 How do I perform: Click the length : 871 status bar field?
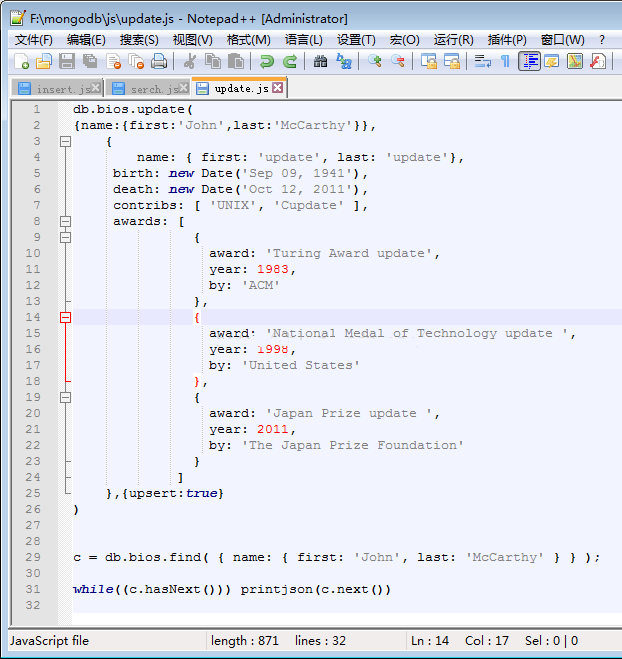click(x=245, y=641)
